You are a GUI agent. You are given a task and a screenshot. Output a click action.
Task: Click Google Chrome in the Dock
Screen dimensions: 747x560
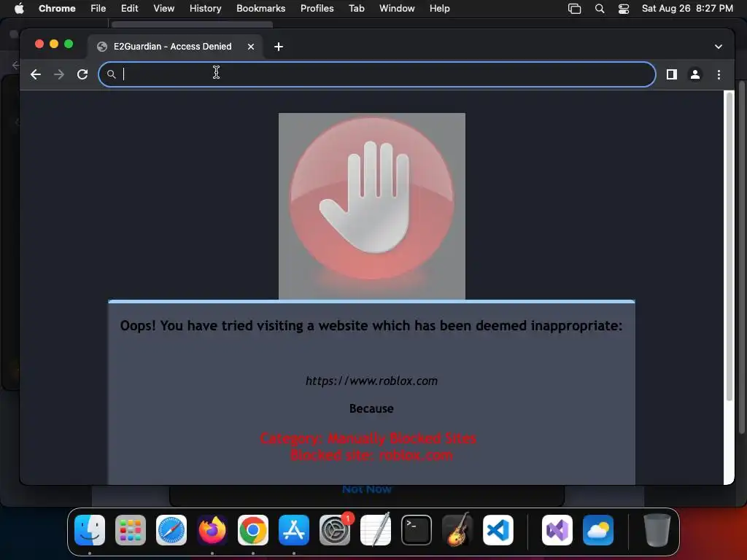[253, 530]
